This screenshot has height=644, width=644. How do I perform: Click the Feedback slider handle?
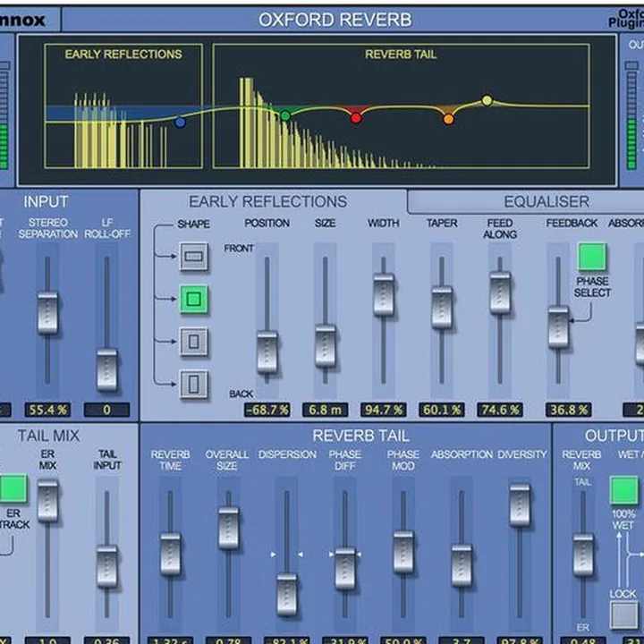pos(558,327)
